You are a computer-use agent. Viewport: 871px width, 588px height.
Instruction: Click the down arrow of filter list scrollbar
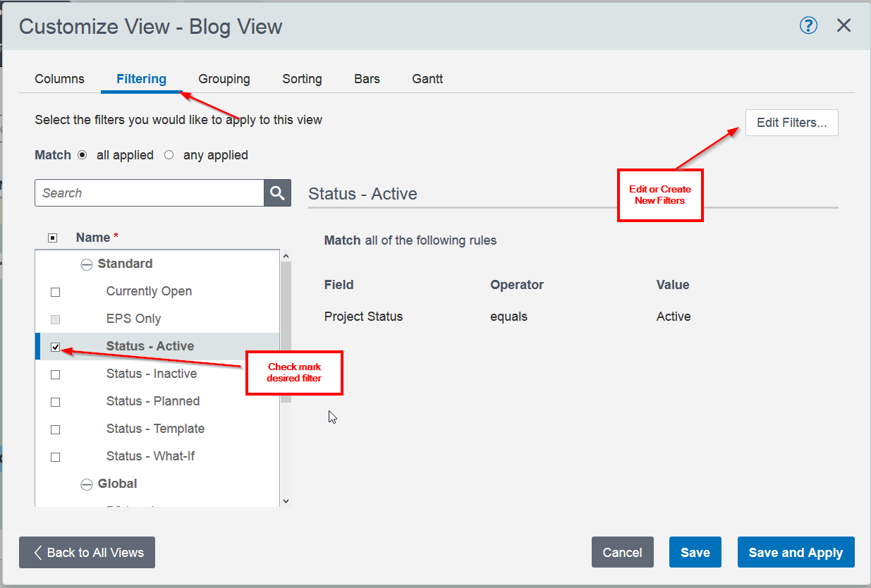[286, 501]
